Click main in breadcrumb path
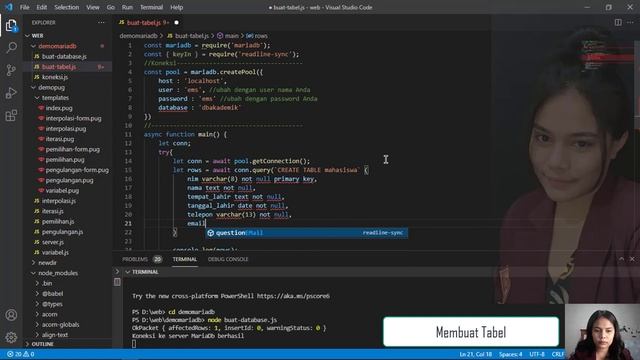640x360 pixels. click(x=231, y=36)
